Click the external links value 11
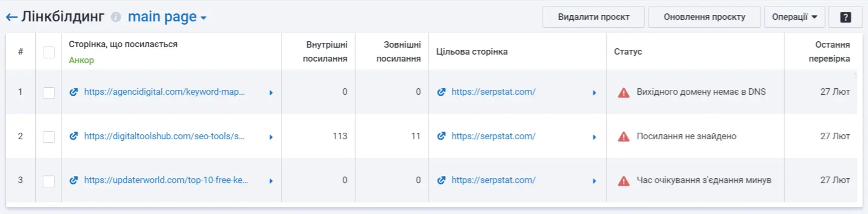Image resolution: width=868 pixels, height=214 pixels. [416, 136]
